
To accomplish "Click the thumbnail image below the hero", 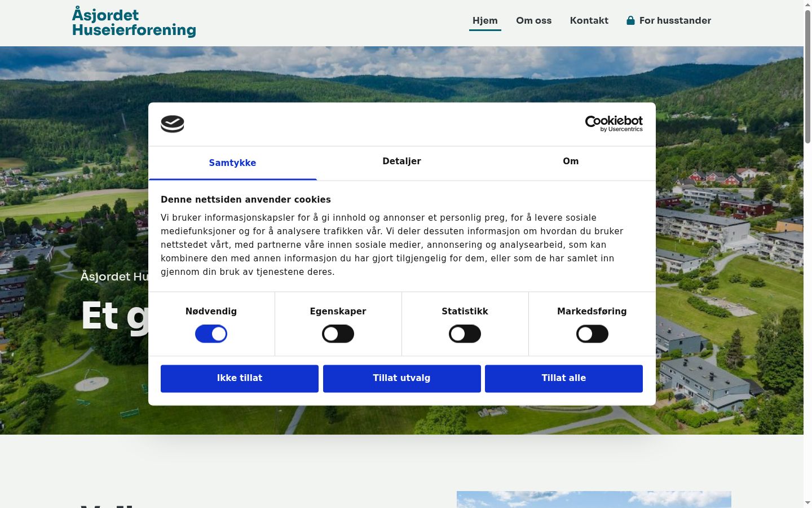I will pos(594,500).
